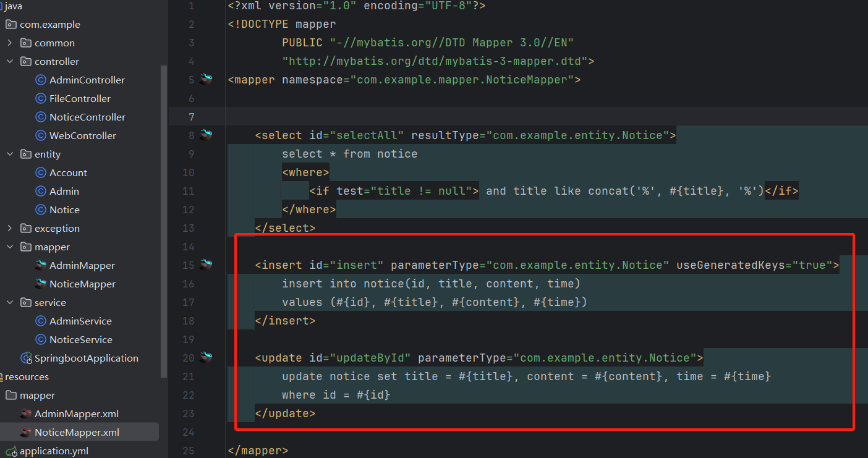This screenshot has width=868, height=458.
Task: Collapse the entity package
Action: (x=10, y=154)
